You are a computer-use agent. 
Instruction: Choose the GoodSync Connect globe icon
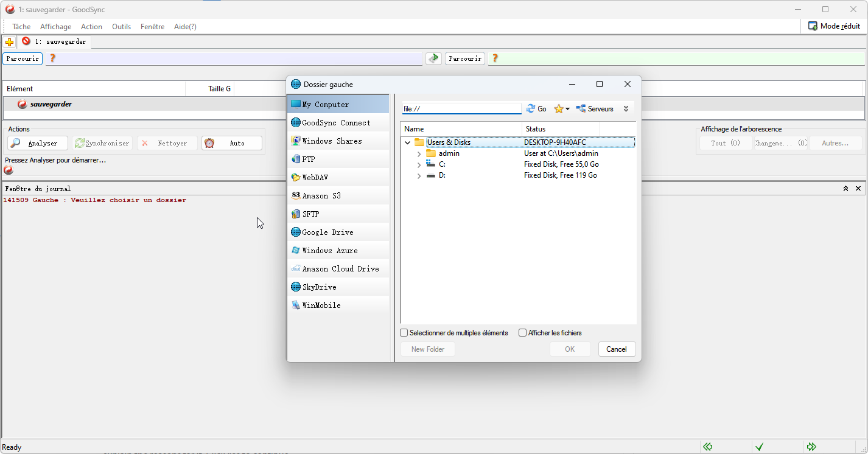point(296,122)
